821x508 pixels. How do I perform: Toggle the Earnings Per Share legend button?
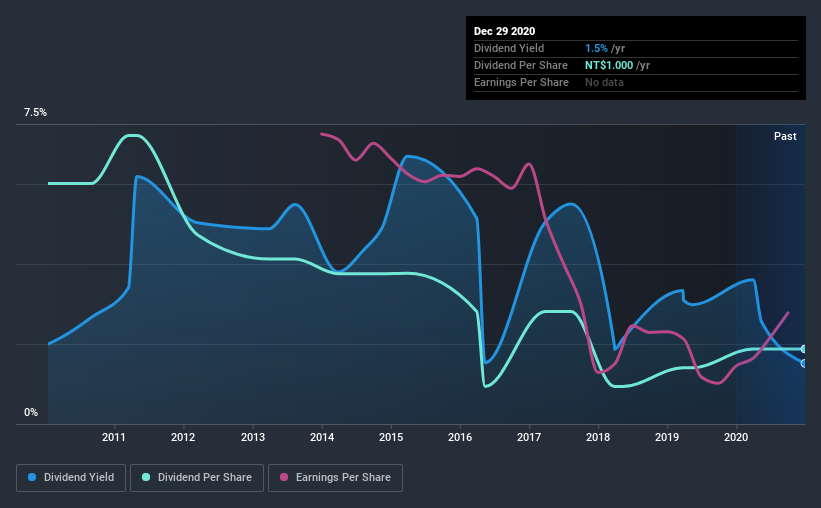click(335, 478)
